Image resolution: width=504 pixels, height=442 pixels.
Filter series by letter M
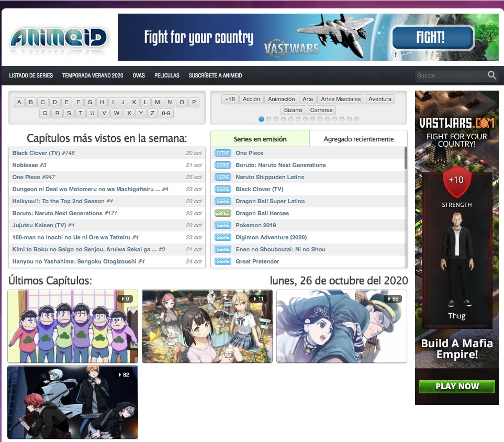(158, 102)
